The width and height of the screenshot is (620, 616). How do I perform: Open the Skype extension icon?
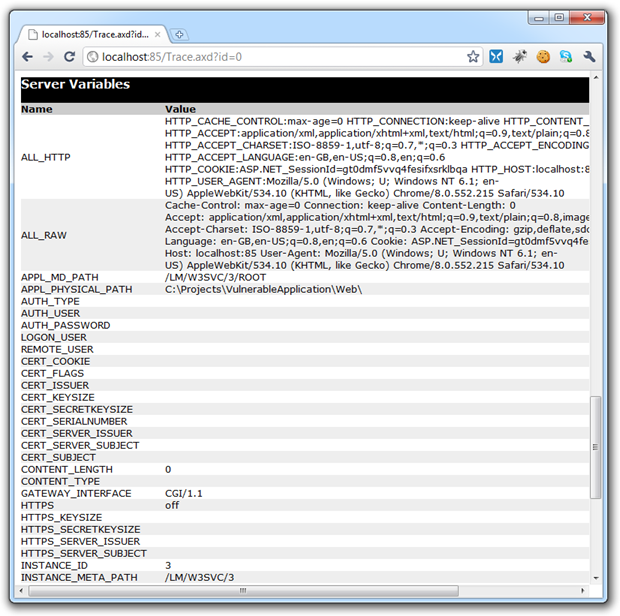click(565, 57)
